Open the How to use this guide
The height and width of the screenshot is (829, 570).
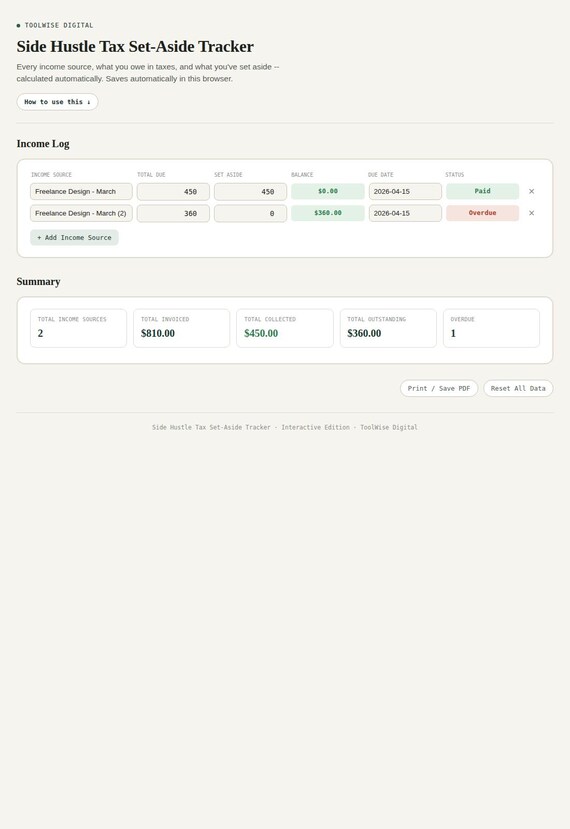pyautogui.click(x=57, y=102)
